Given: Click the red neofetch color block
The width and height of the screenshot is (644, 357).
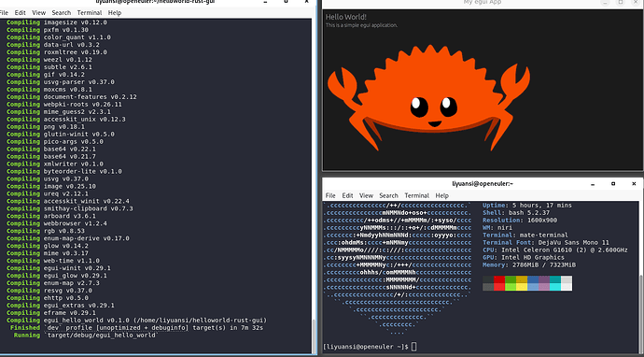Looking at the screenshot, I should (x=499, y=279).
